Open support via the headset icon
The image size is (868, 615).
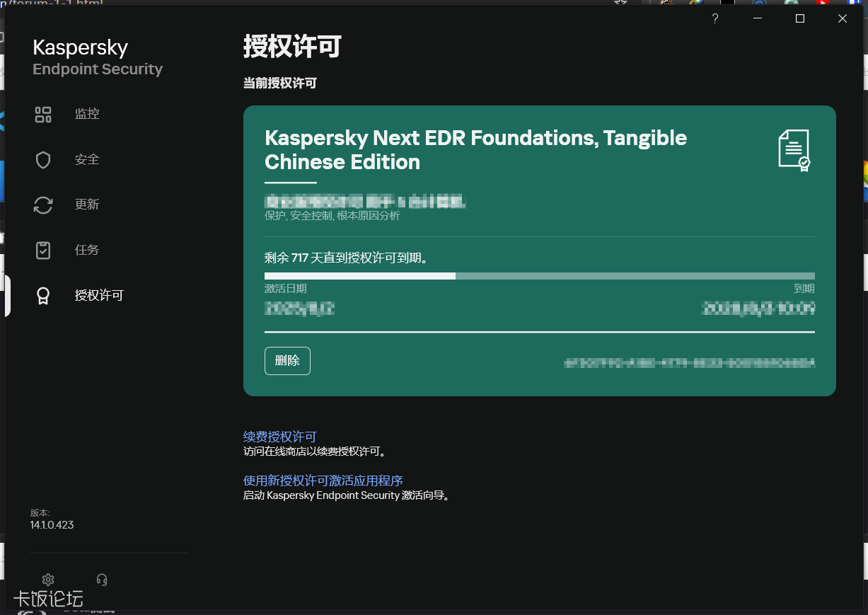pos(102,580)
